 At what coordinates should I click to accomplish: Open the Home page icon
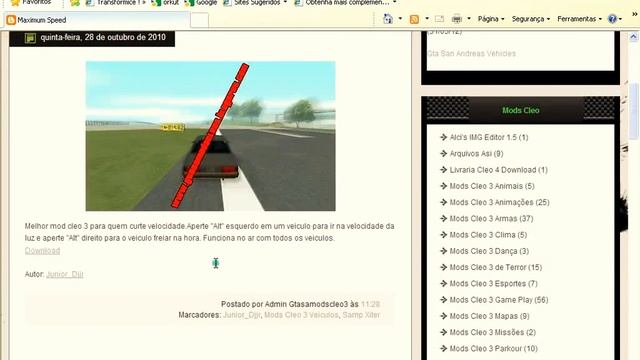tap(388, 19)
